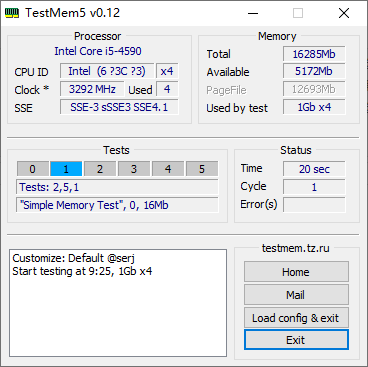Select test number 0 box
The height and width of the screenshot is (367, 368).
33,169
